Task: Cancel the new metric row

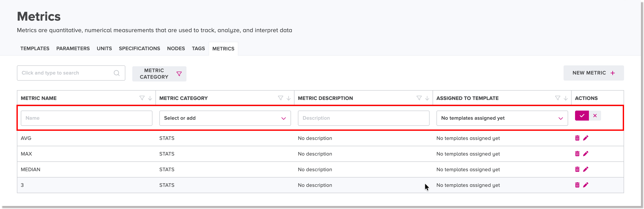Action: tap(595, 116)
